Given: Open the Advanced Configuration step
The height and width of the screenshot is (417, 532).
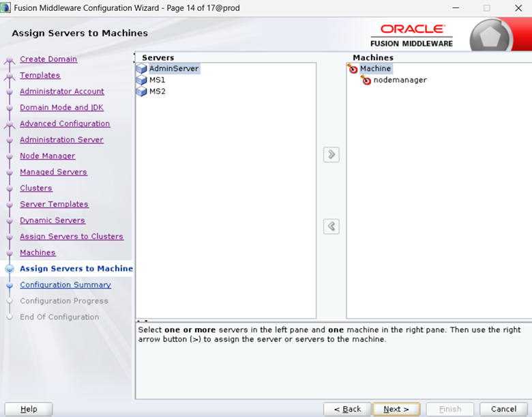Looking at the screenshot, I should pos(65,124).
